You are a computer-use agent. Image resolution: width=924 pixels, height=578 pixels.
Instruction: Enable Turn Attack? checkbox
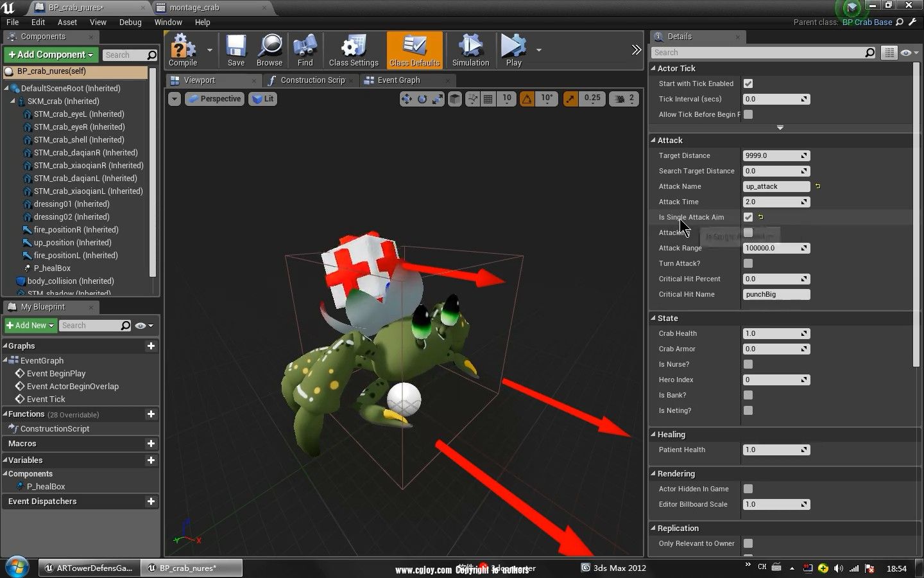(748, 263)
